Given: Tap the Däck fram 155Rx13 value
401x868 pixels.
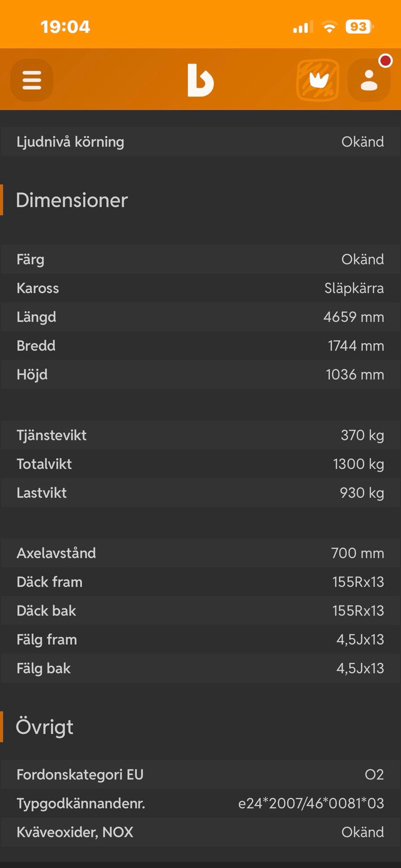Looking at the screenshot, I should tap(358, 582).
